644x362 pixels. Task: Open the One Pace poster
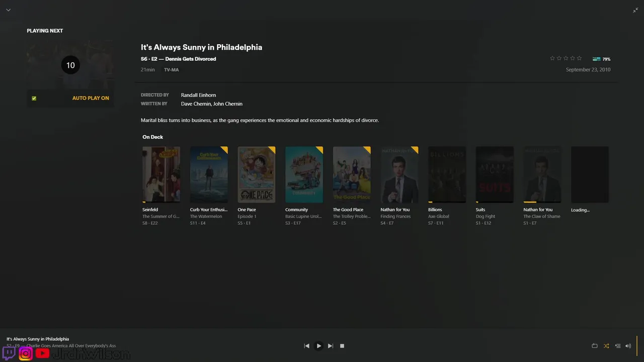click(x=257, y=174)
